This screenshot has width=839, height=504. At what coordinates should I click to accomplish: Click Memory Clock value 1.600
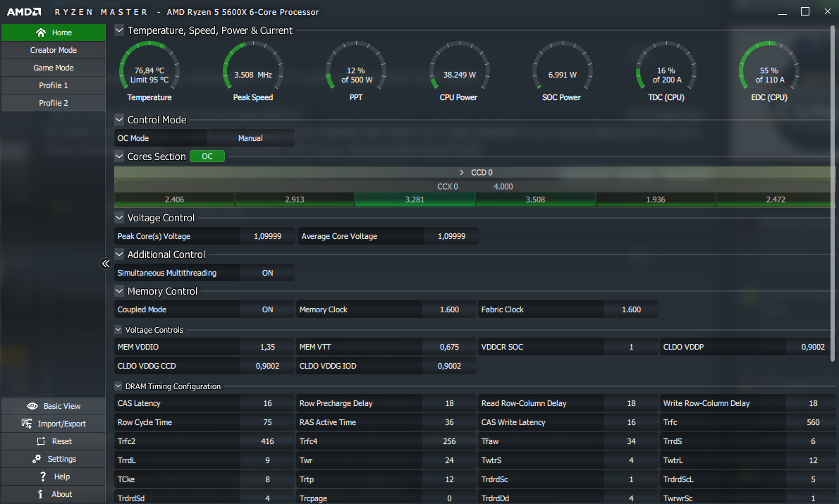tap(450, 309)
